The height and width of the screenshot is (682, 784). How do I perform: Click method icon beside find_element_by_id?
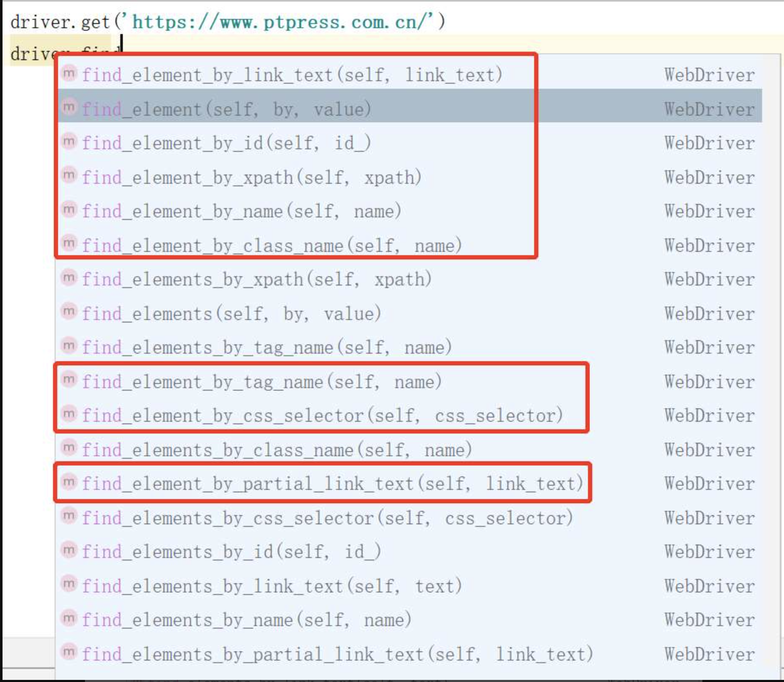[x=69, y=141]
